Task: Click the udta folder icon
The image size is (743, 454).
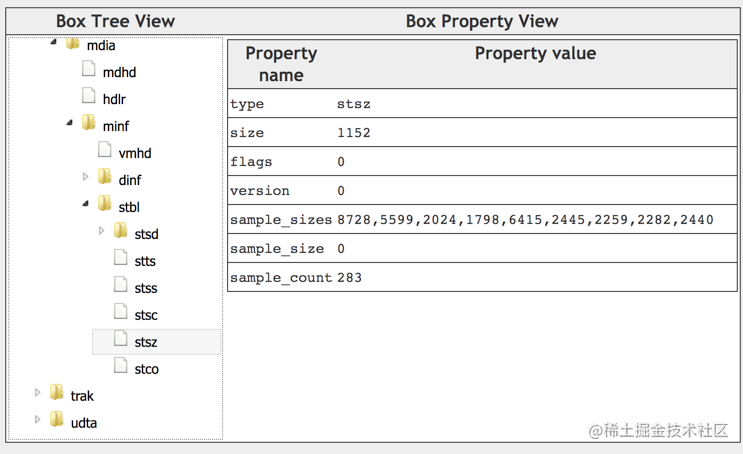Action: [x=57, y=419]
